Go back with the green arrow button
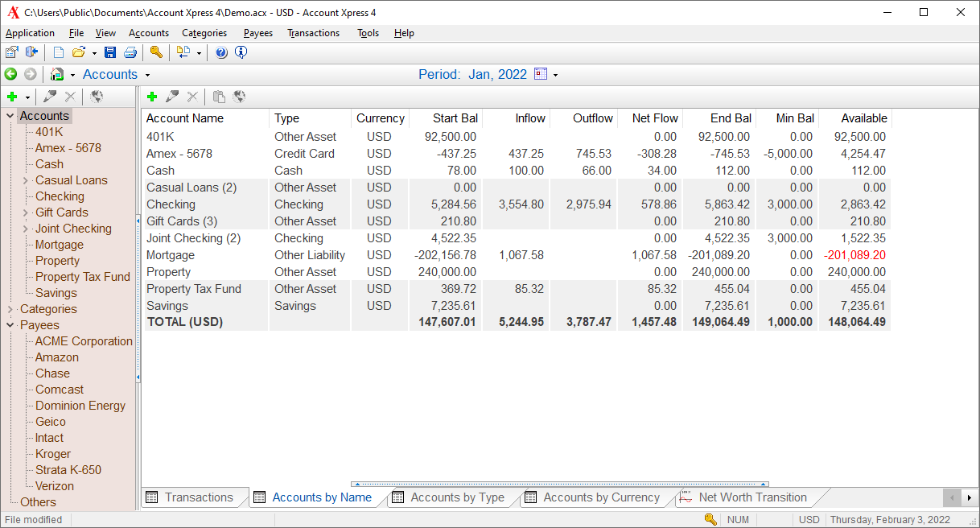The height and width of the screenshot is (528, 980). (x=11, y=75)
